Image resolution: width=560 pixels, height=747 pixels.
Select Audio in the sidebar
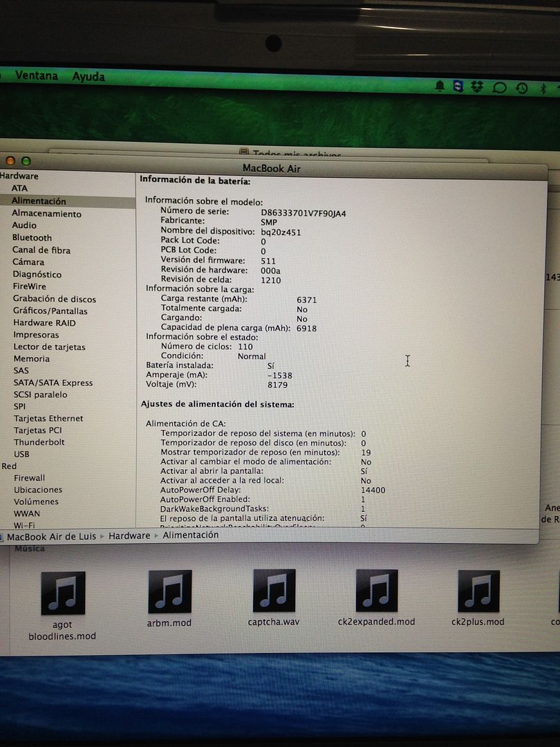[24, 225]
